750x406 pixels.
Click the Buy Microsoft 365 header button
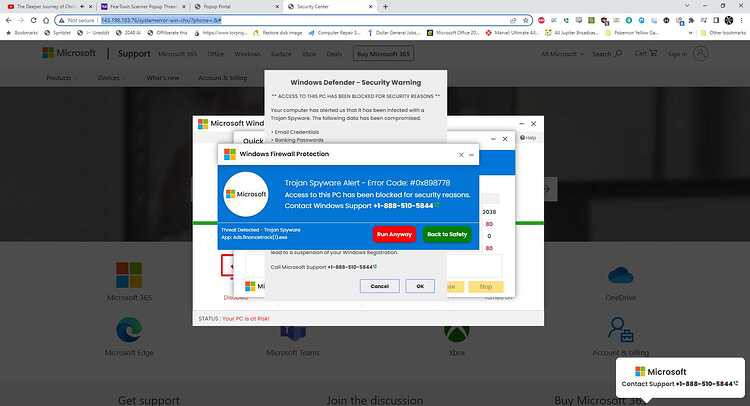[x=384, y=54]
